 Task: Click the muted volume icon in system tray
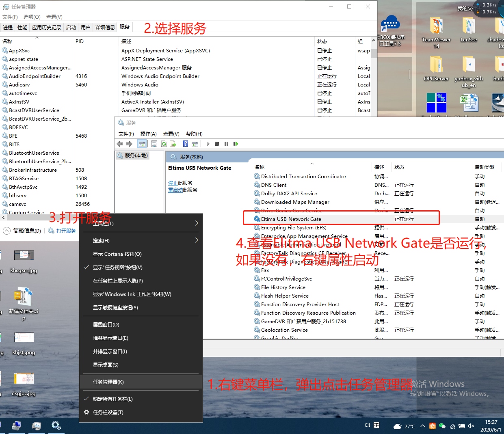471,426
